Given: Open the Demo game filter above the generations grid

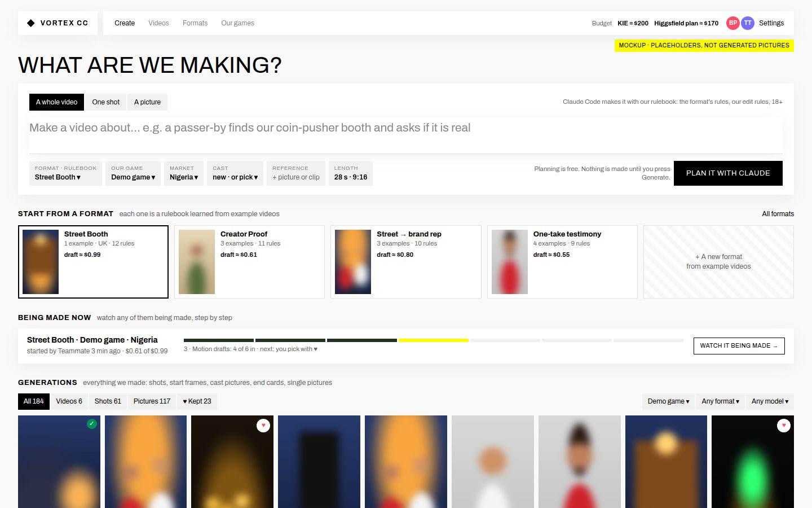Looking at the screenshot, I should pyautogui.click(x=668, y=401).
